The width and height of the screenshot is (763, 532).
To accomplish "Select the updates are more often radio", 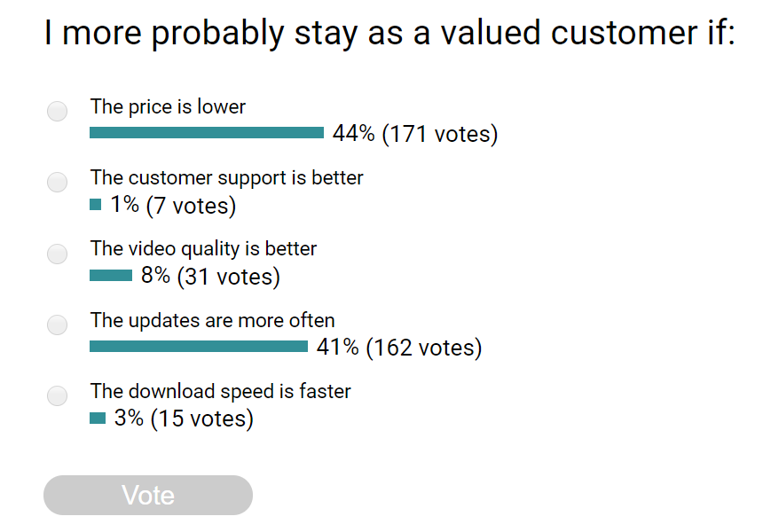I will (x=57, y=325).
